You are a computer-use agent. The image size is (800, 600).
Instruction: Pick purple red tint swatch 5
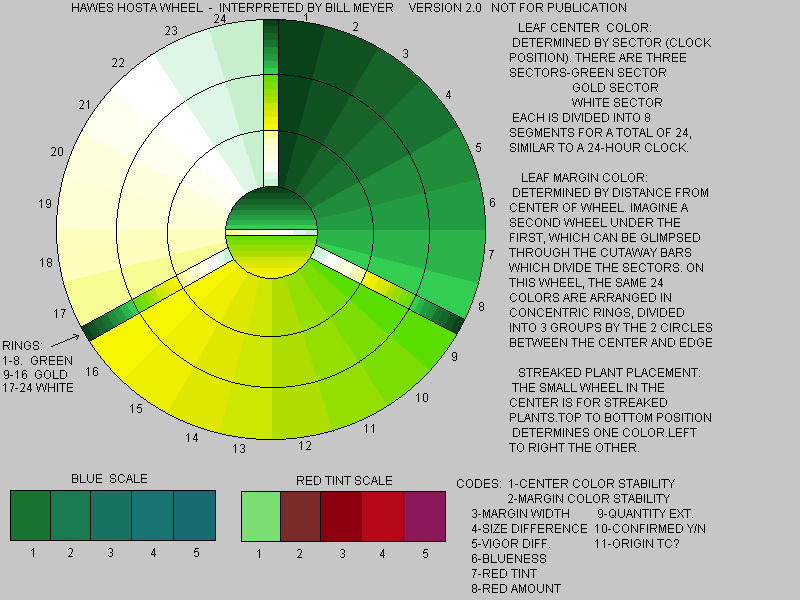pos(423,515)
